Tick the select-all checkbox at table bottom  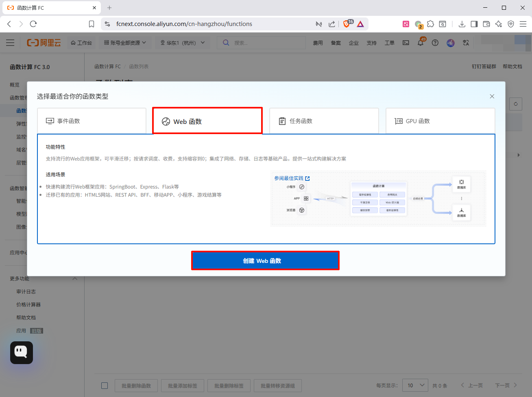click(x=105, y=386)
